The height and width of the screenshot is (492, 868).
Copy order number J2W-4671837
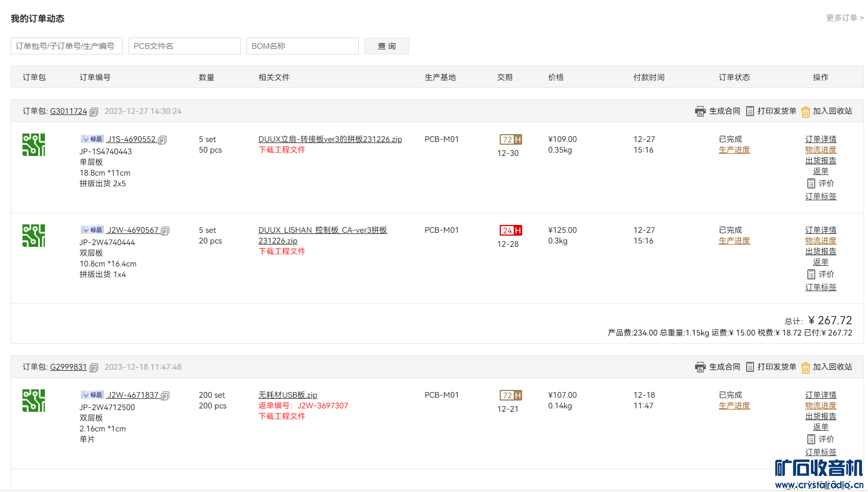click(x=165, y=396)
